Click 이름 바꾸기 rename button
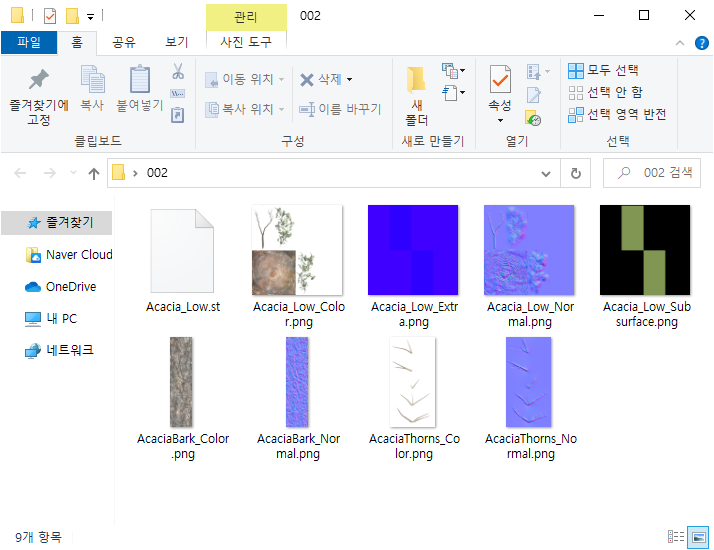This screenshot has width=714, height=550. pyautogui.click(x=340, y=109)
